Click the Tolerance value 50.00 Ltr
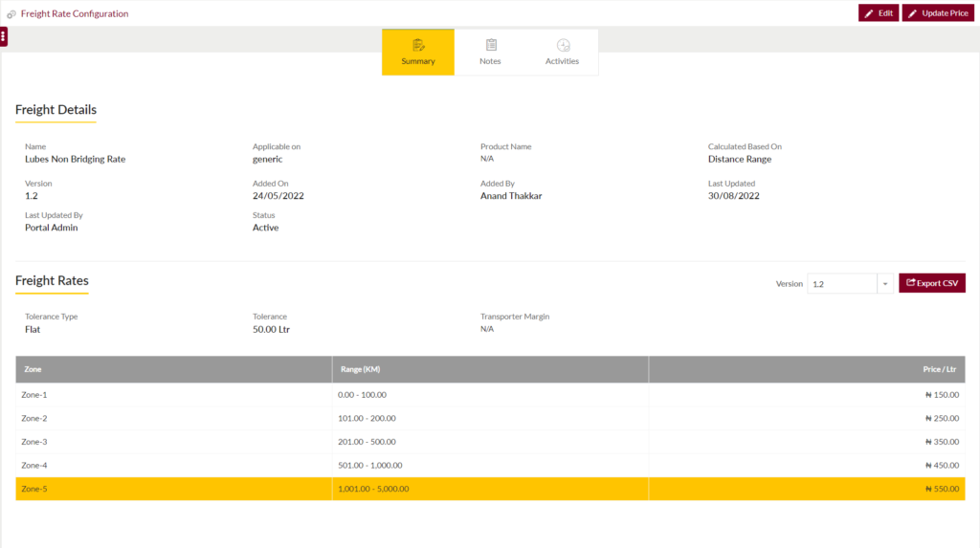 pyautogui.click(x=271, y=330)
